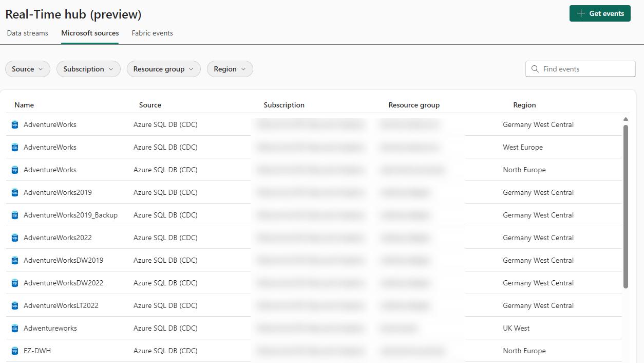Open the Fabric events tab
Image resolution: width=644 pixels, height=363 pixels.
click(x=152, y=32)
